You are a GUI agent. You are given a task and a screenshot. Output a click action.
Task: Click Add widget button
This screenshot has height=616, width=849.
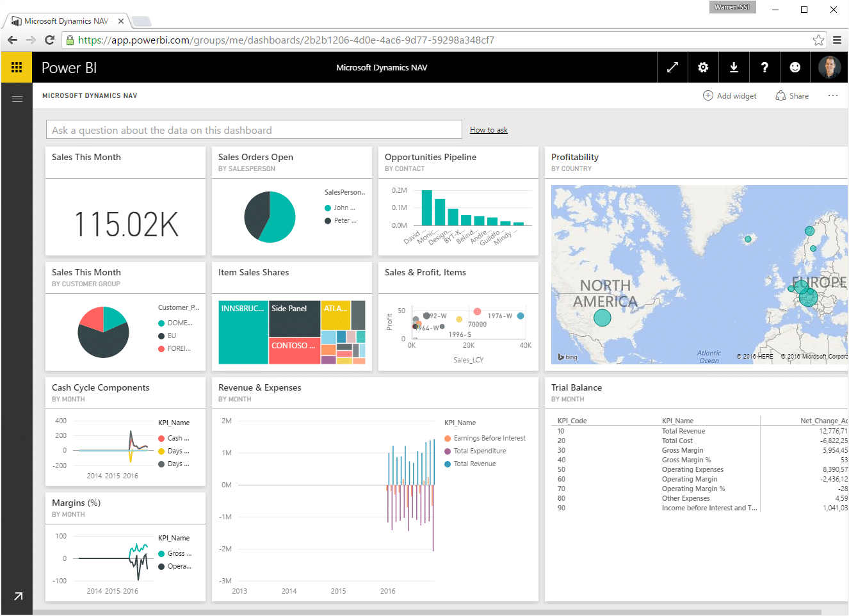point(730,95)
